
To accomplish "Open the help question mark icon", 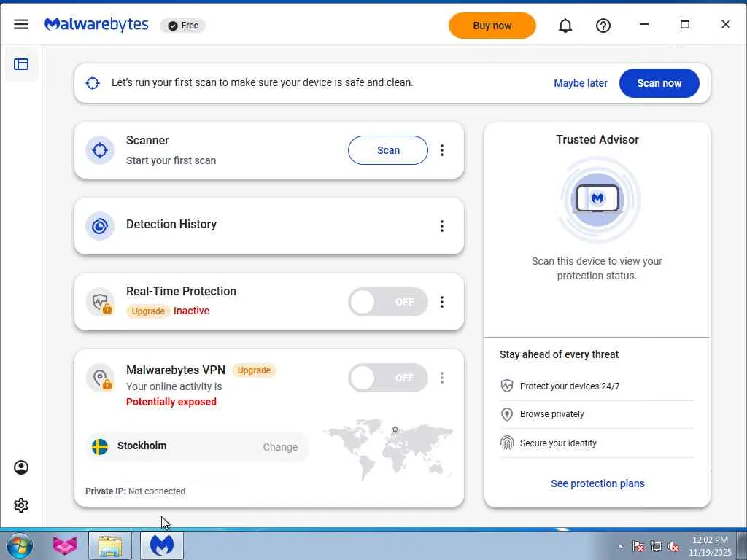I will click(603, 26).
